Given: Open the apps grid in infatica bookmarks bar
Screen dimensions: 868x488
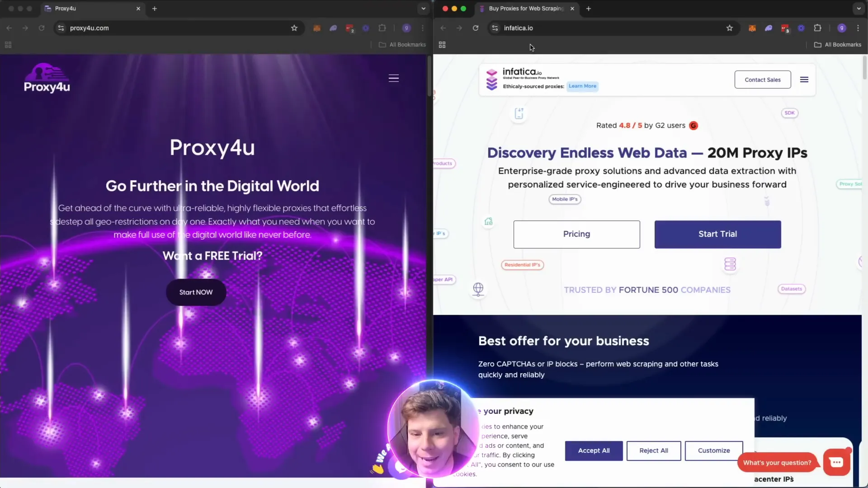Looking at the screenshot, I should click(442, 45).
